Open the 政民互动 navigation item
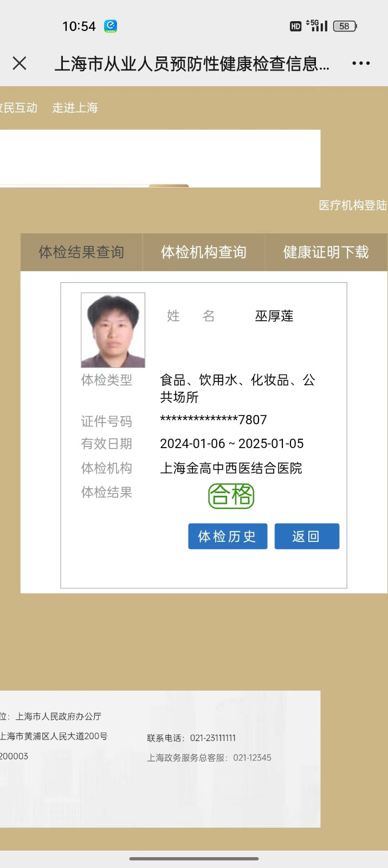The image size is (388, 868). (x=18, y=108)
